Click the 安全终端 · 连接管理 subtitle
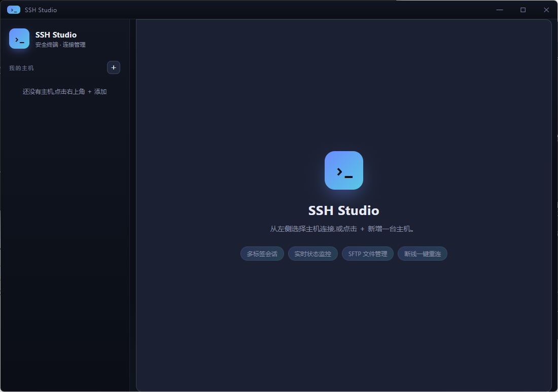 [60, 45]
